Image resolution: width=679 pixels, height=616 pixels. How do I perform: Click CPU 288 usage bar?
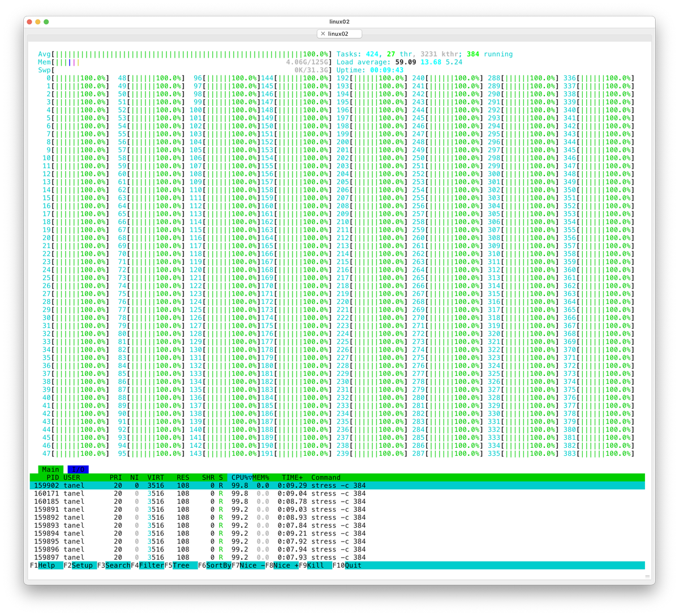click(x=523, y=78)
